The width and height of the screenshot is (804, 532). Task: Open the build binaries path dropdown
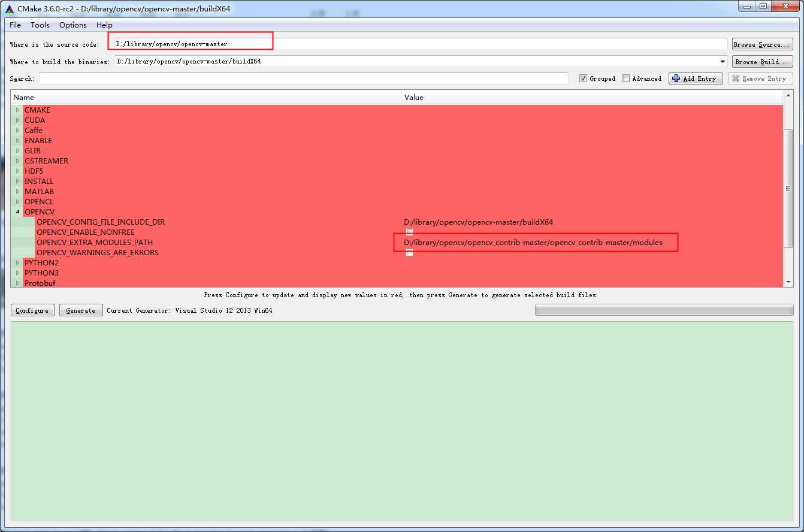(x=723, y=62)
